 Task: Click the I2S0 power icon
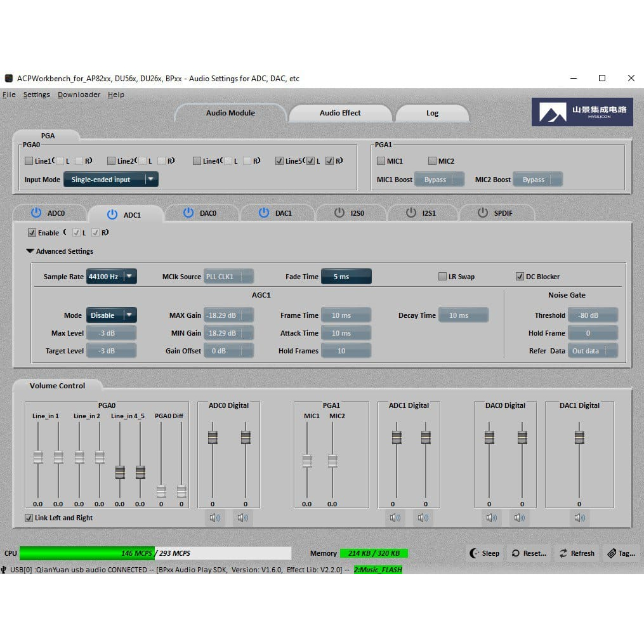click(339, 213)
